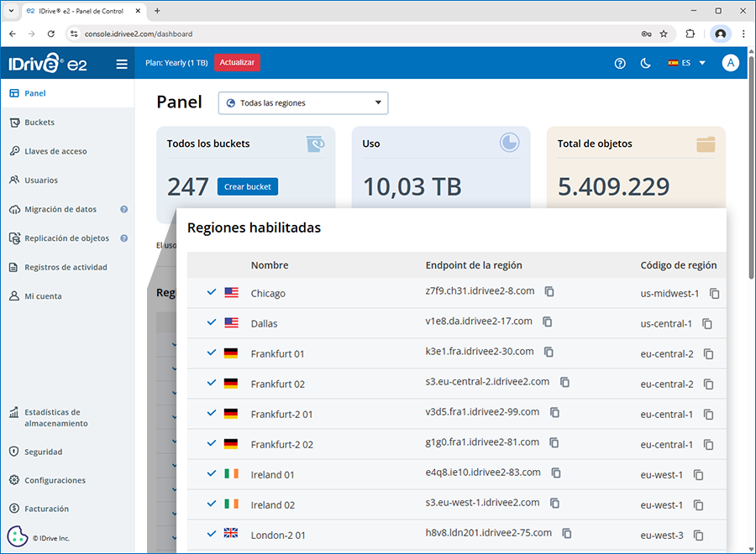Open Buckets in the sidebar

pyautogui.click(x=39, y=123)
